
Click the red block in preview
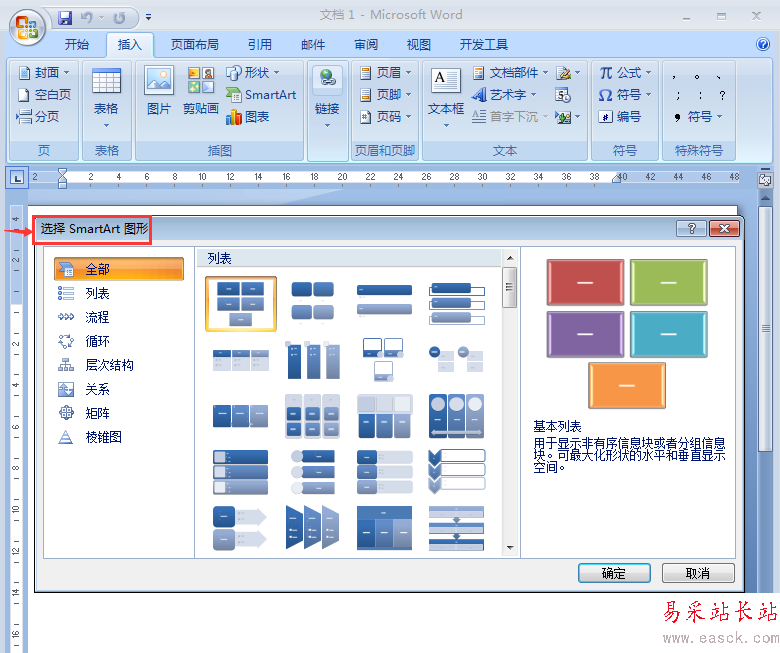pyautogui.click(x=585, y=282)
